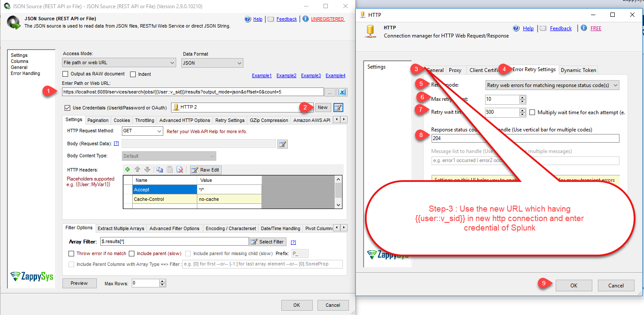Open the Example1 link
The height and width of the screenshot is (315, 644).
click(262, 76)
